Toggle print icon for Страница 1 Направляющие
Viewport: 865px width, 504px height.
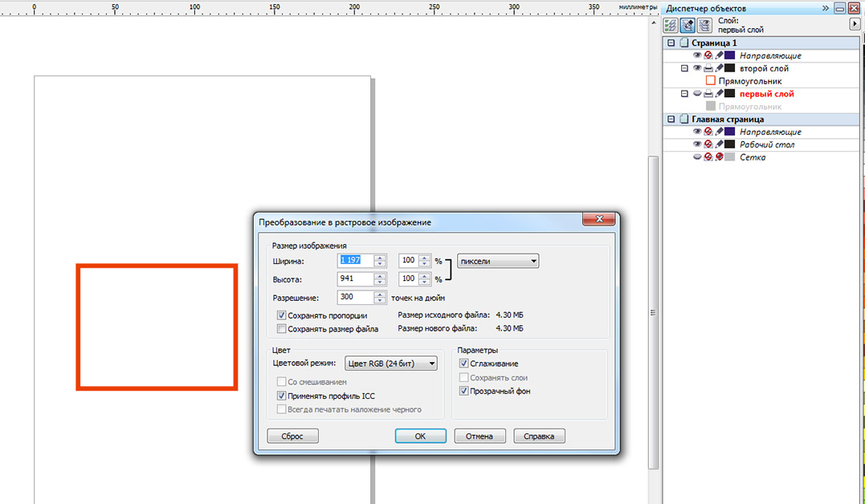tap(708, 55)
